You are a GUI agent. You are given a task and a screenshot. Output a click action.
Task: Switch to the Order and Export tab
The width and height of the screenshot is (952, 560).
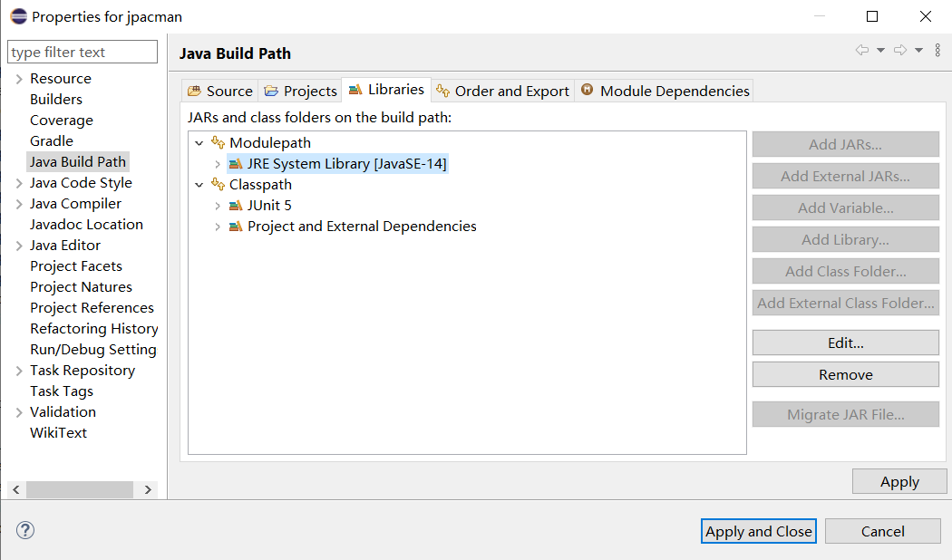point(502,90)
